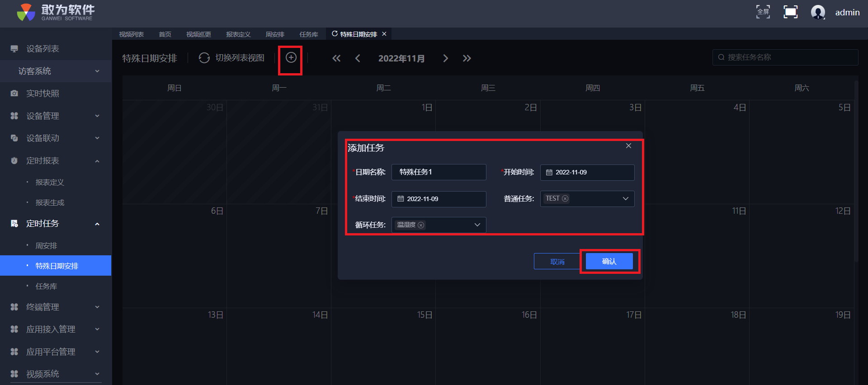Click the 设备列表 sidebar icon
Viewport: 868px width, 385px height.
click(x=14, y=49)
